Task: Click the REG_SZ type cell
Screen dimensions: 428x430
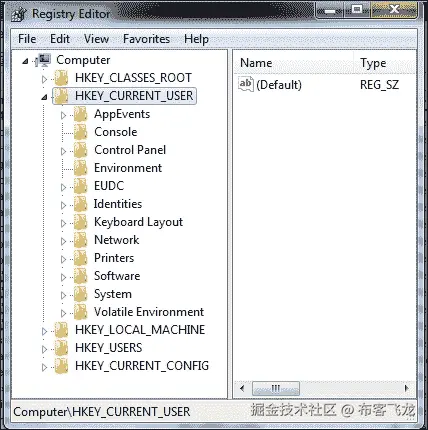Action: point(379,85)
